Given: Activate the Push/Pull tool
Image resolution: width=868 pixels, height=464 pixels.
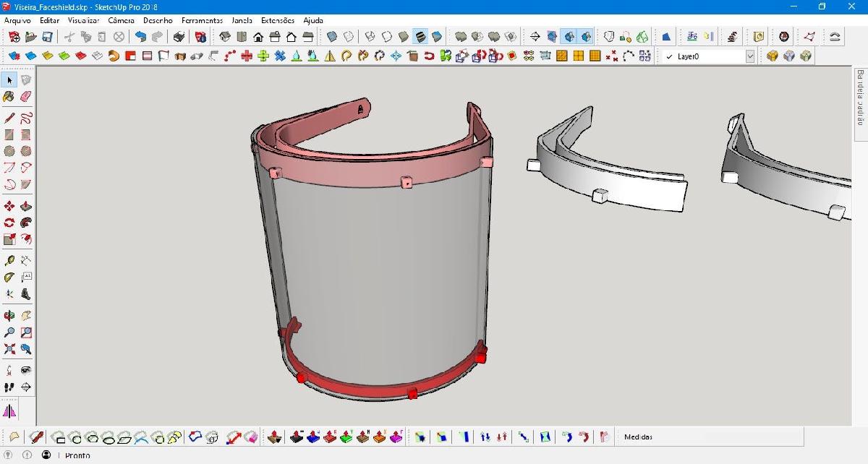Looking at the screenshot, I should [26, 207].
